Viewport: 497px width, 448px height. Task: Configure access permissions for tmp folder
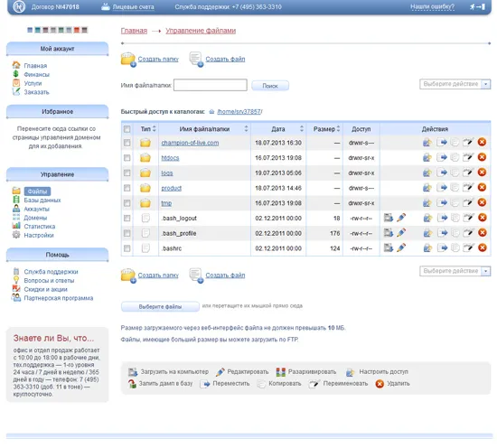point(427,202)
